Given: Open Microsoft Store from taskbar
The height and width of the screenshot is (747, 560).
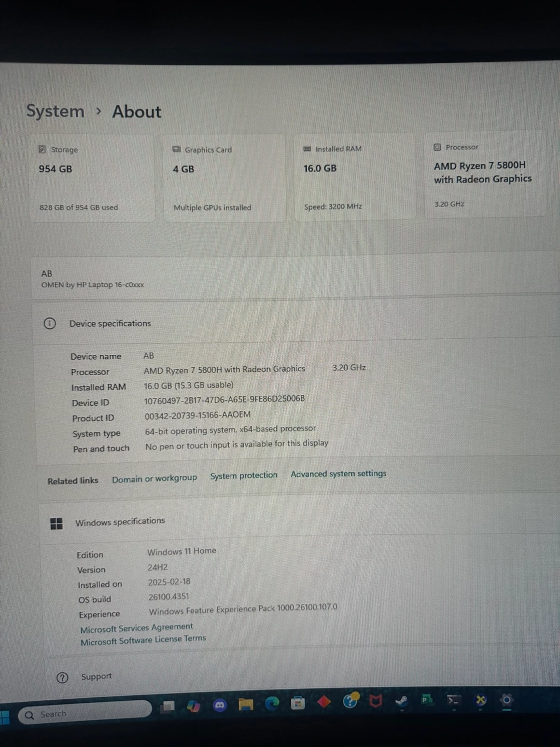Looking at the screenshot, I should 298,703.
